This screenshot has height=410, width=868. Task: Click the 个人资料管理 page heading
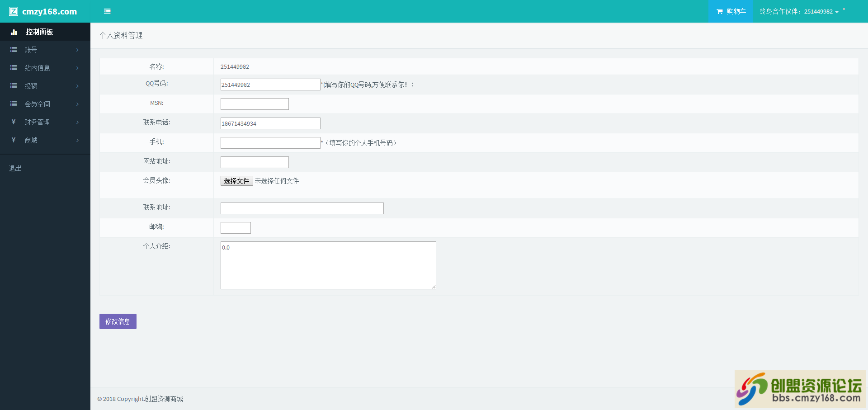point(121,35)
